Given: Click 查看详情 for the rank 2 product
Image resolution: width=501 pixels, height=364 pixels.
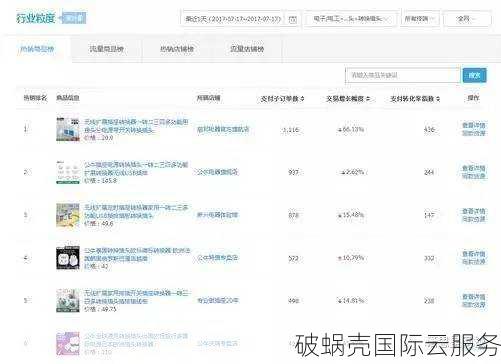Looking at the screenshot, I should (x=474, y=168).
